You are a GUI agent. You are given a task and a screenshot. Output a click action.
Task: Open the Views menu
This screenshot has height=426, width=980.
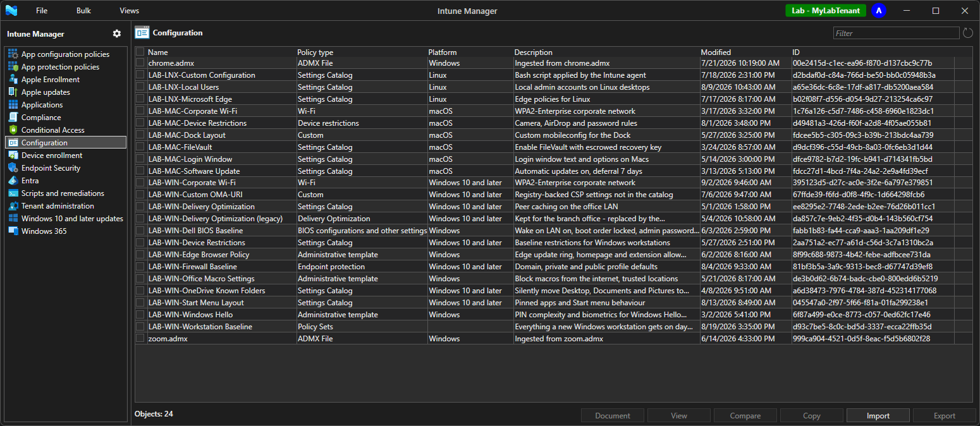click(x=129, y=11)
